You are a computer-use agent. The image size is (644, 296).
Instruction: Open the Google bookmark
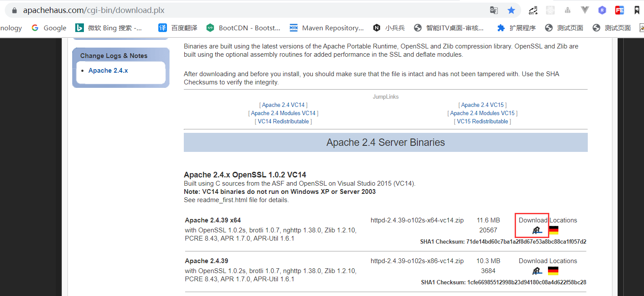49,28
